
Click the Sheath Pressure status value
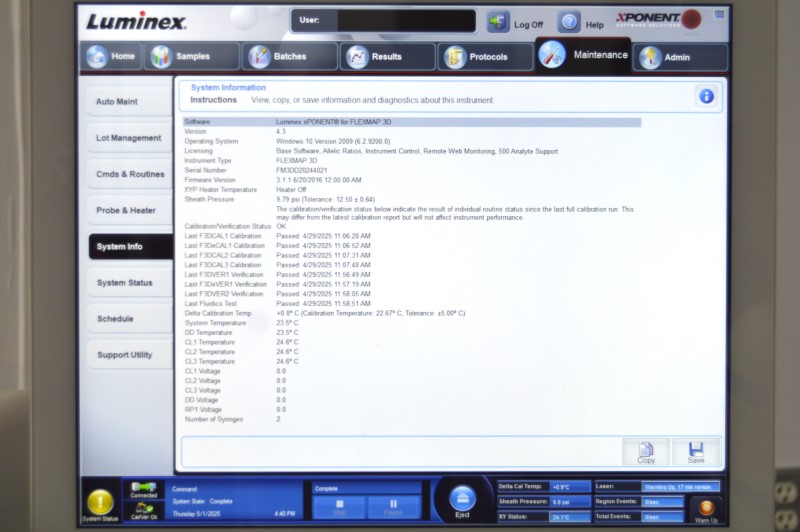(570, 502)
